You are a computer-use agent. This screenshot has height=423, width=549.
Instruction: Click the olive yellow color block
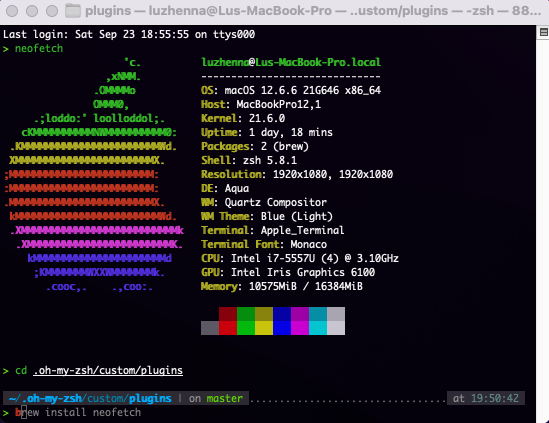264,314
